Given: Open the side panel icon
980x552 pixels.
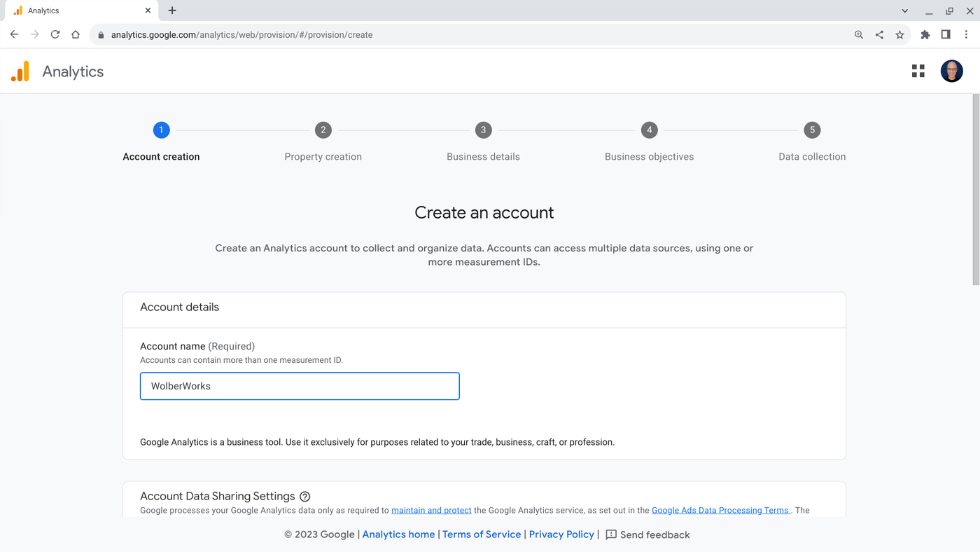Looking at the screenshot, I should point(945,34).
